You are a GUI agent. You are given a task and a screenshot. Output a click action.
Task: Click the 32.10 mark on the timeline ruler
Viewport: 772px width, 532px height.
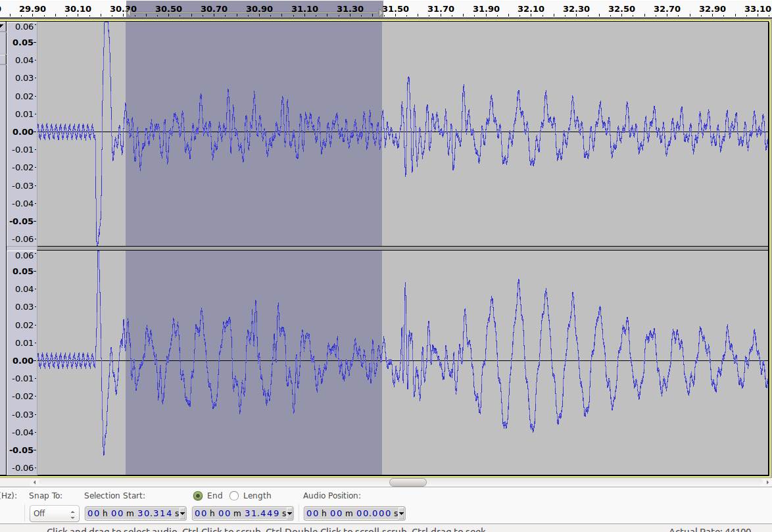tap(531, 9)
